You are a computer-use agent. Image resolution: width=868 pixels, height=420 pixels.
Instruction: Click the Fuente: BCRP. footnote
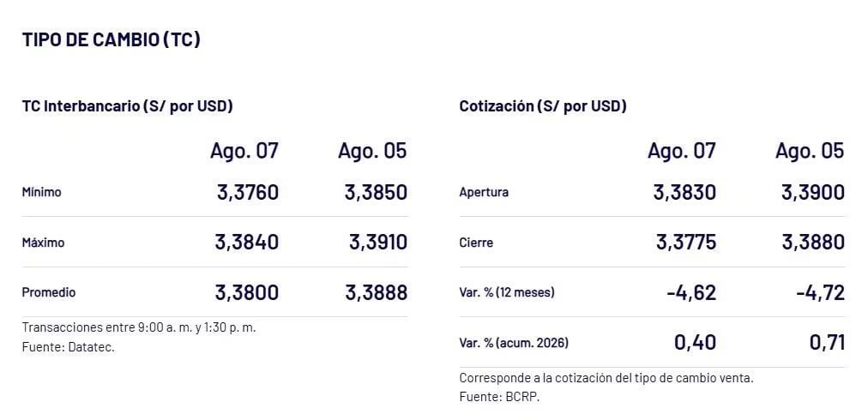(x=499, y=397)
